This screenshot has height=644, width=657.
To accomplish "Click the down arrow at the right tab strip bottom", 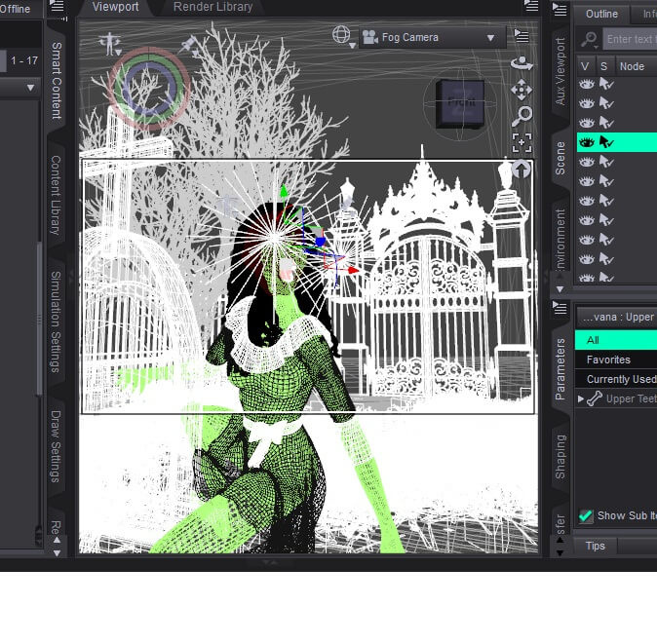I will tap(560, 552).
